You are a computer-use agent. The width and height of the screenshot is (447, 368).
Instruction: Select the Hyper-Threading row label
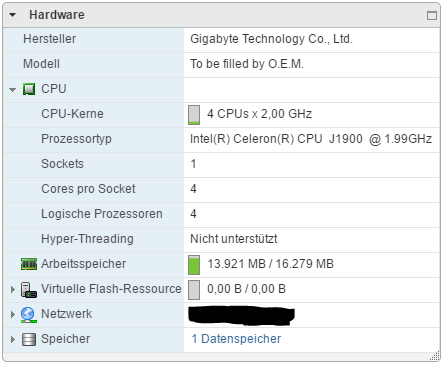coord(87,239)
